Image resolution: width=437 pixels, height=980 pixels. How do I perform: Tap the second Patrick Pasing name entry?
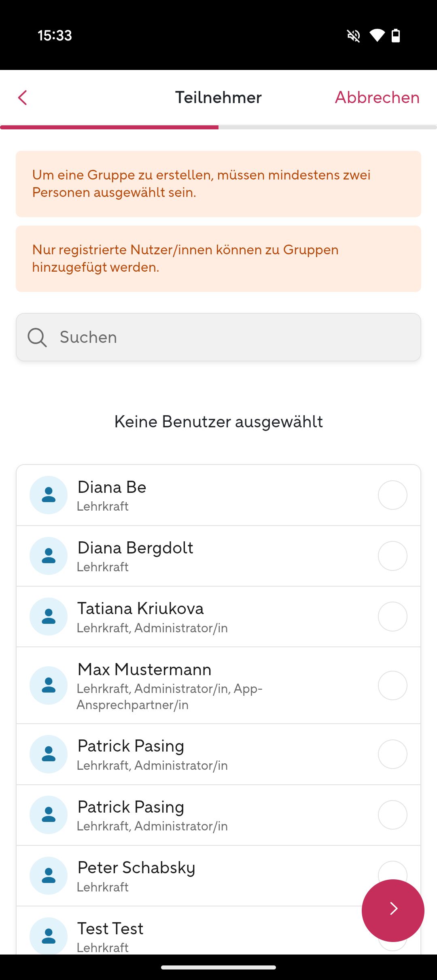(x=131, y=807)
